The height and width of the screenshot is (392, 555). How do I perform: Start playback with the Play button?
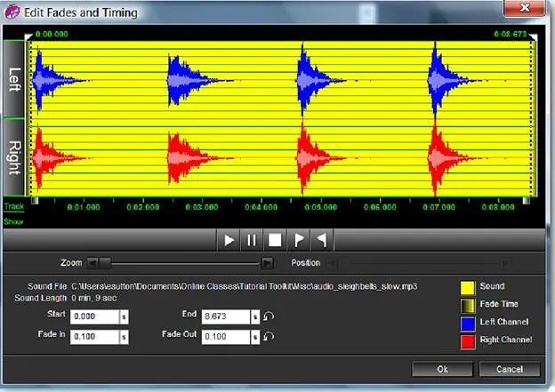229,240
